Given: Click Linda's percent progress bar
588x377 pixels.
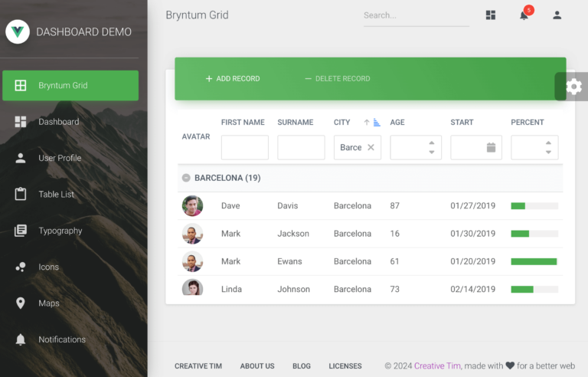Looking at the screenshot, I should pos(534,289).
